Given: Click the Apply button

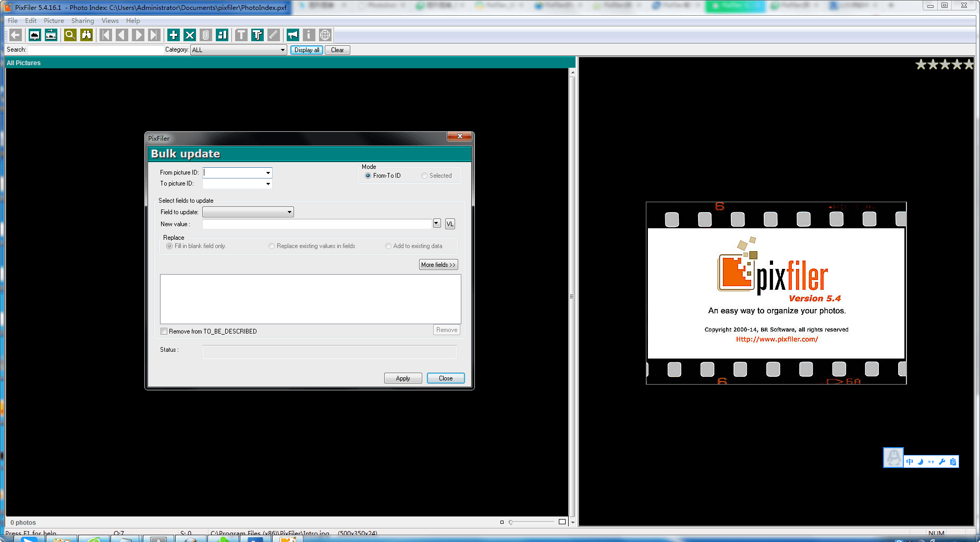Looking at the screenshot, I should [403, 378].
